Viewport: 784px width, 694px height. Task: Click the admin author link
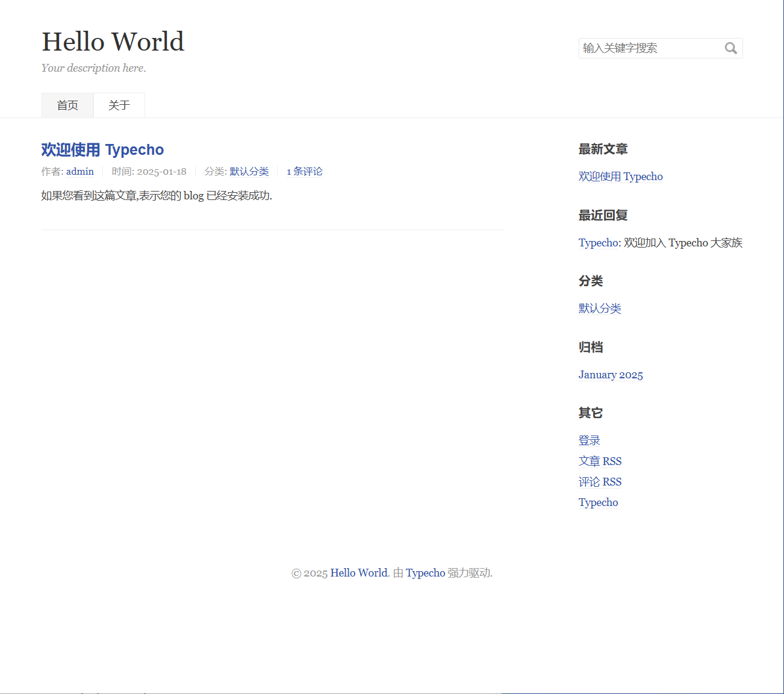[x=80, y=172]
